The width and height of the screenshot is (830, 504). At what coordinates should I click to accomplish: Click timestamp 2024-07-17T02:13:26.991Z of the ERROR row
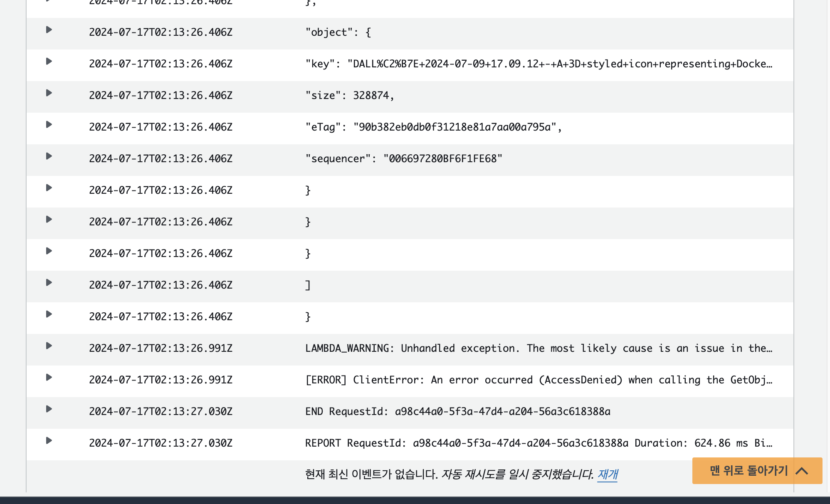coord(161,380)
